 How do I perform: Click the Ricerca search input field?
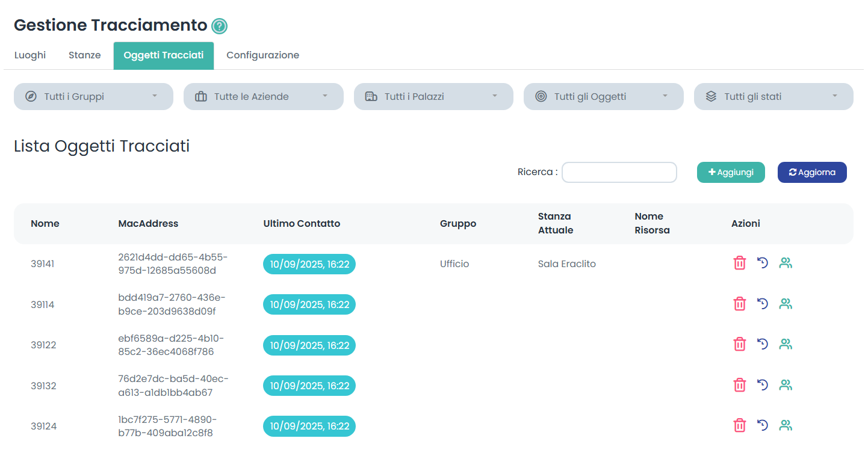click(619, 172)
